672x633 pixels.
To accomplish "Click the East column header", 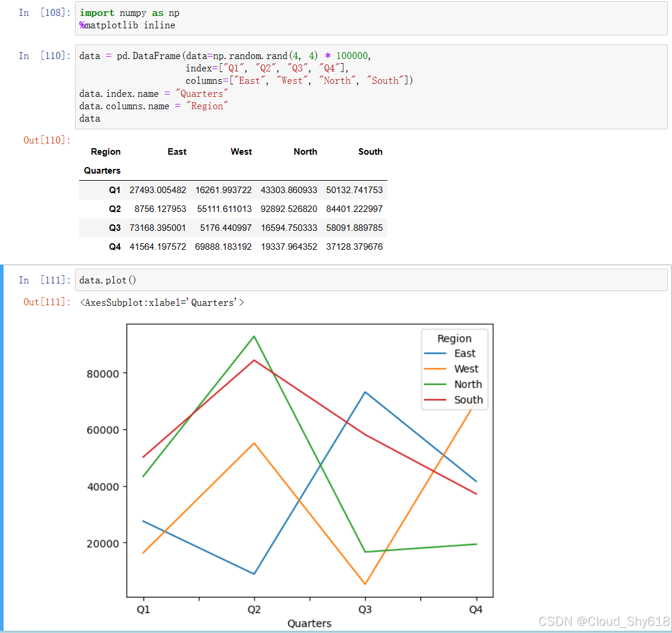I will [x=177, y=152].
